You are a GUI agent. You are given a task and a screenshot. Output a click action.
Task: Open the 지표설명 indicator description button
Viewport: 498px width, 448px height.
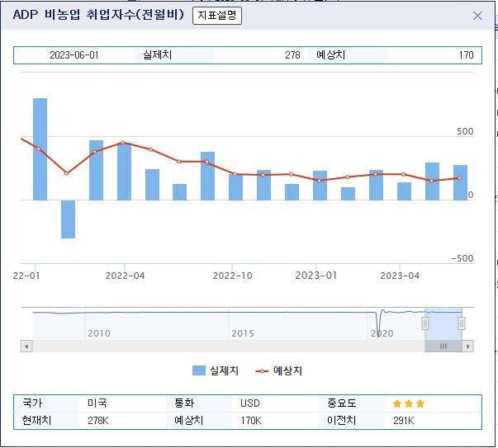tap(217, 16)
